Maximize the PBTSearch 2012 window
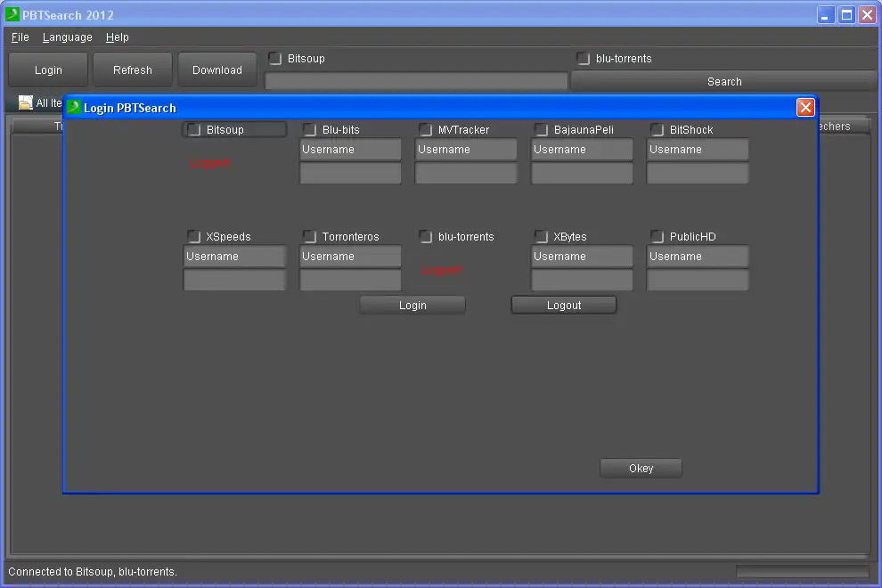The width and height of the screenshot is (882, 588). [x=846, y=15]
